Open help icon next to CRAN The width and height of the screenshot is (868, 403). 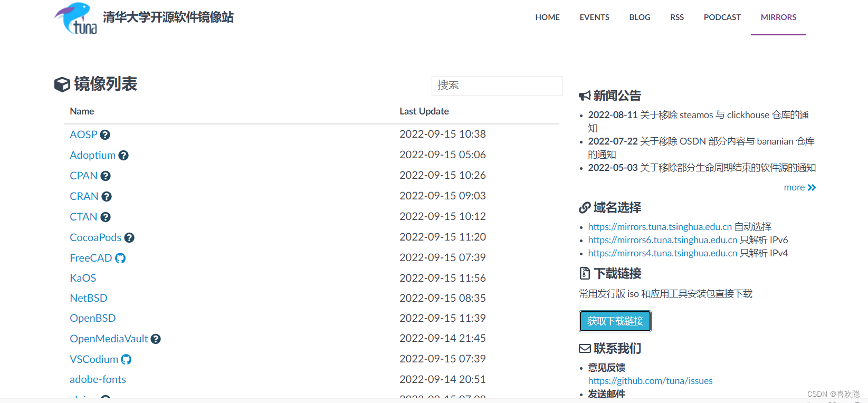(107, 197)
